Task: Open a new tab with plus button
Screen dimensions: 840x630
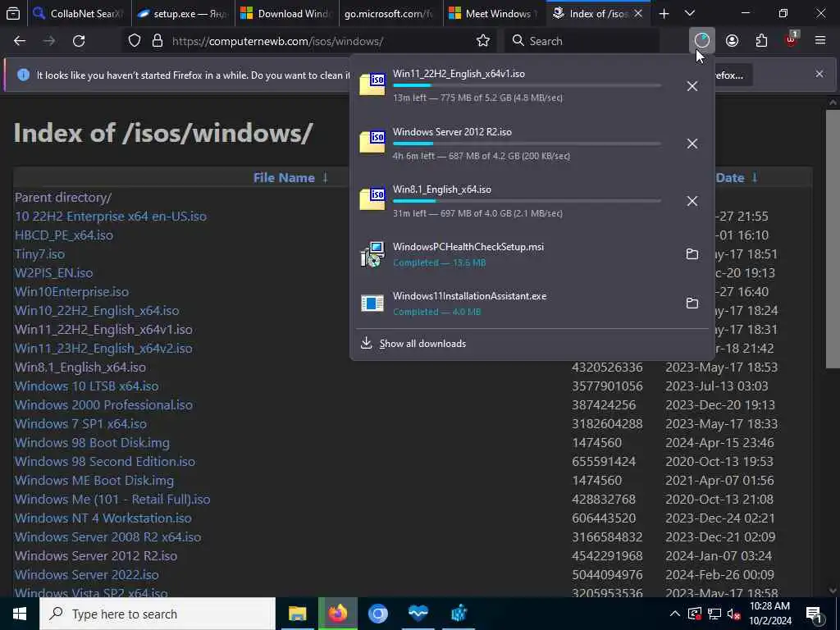Action: tap(664, 13)
